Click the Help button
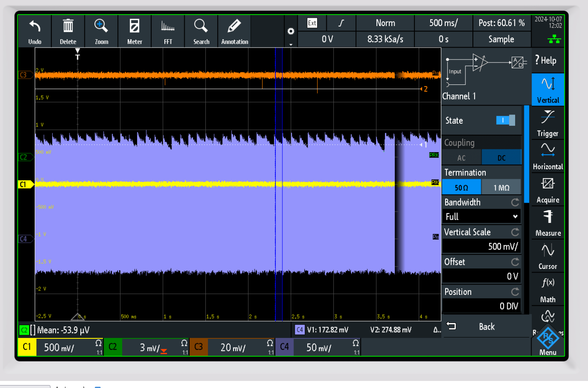 coord(546,60)
